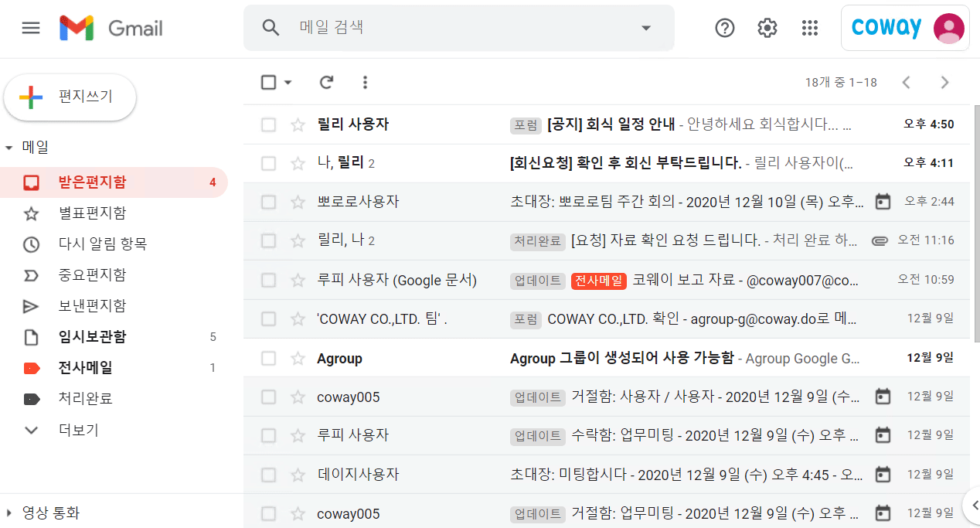Check the 뽀로로사용자 email checkbox
980x528 pixels.
(268, 202)
